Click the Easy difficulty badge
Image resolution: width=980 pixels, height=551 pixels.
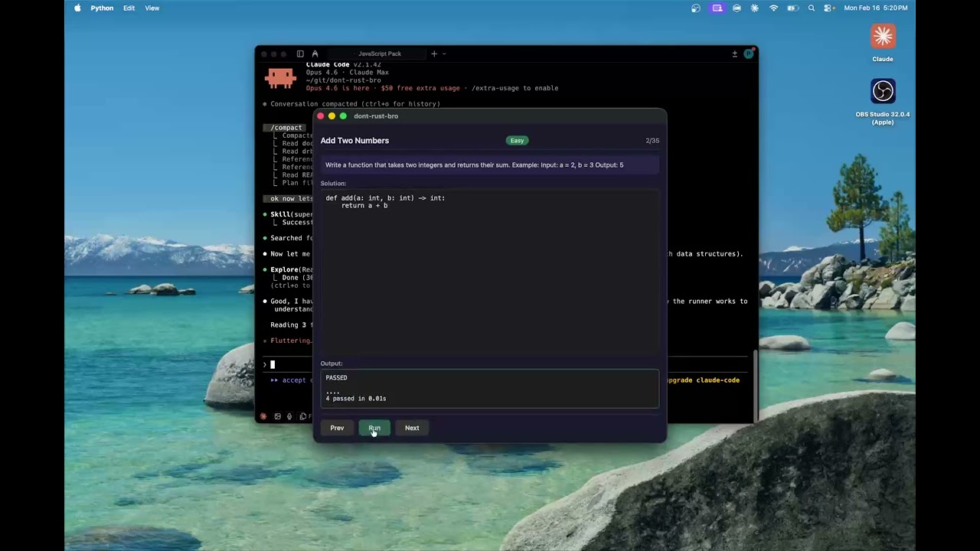pos(518,141)
